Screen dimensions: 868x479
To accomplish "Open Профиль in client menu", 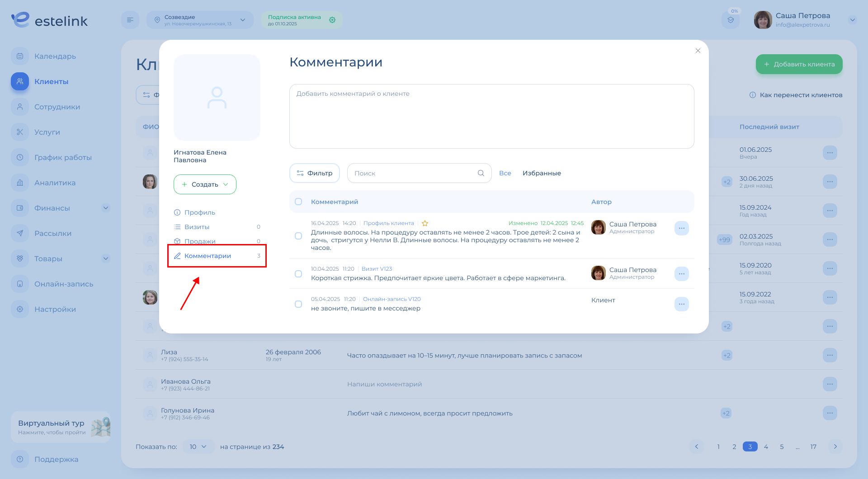I will tap(199, 212).
